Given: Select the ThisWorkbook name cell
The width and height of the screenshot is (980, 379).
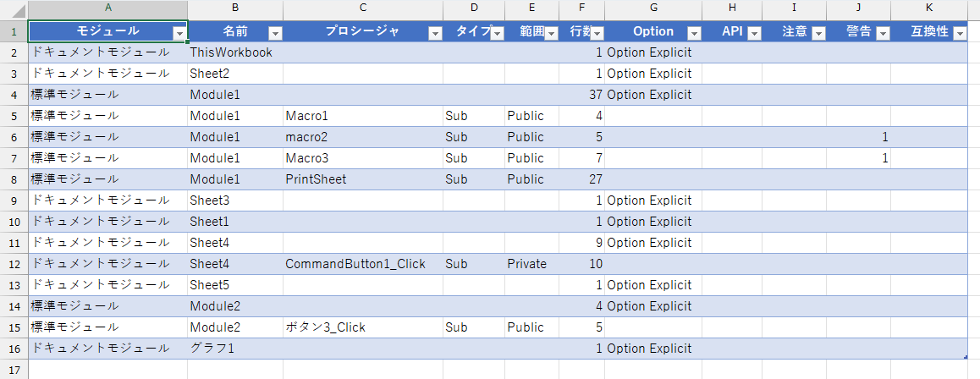Looking at the screenshot, I should coord(234,52).
